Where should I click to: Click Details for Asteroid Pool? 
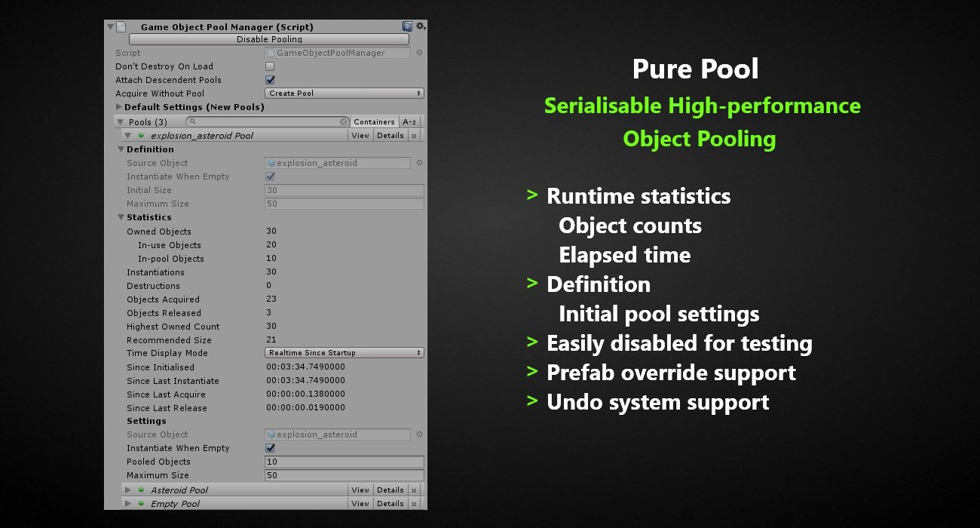[390, 490]
